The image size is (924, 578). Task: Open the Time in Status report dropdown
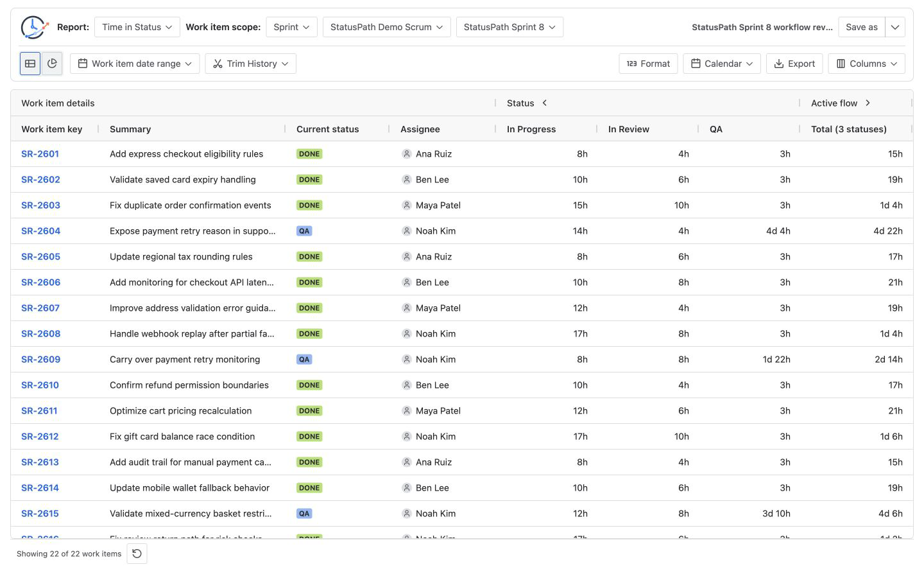pos(137,27)
